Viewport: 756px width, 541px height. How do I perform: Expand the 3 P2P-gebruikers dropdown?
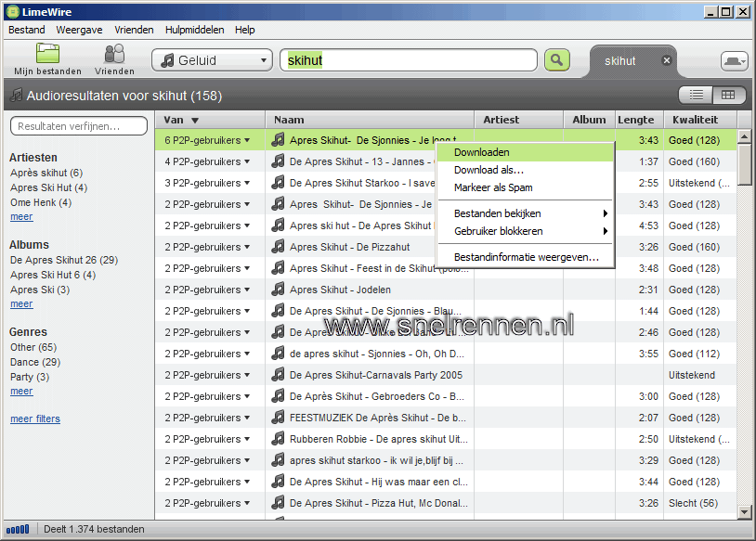tap(247, 183)
